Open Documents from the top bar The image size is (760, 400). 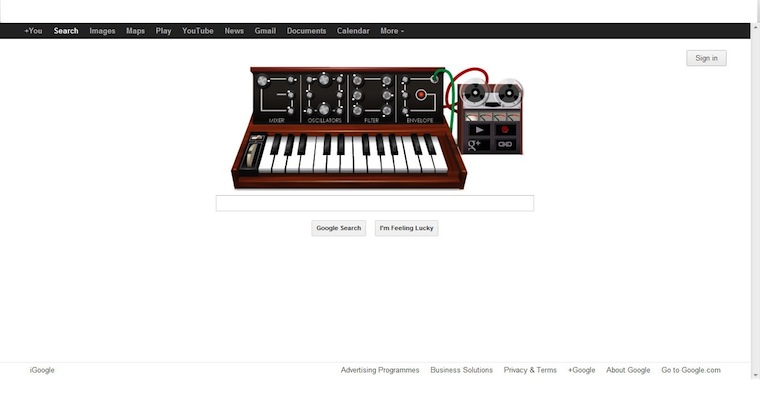(x=306, y=31)
